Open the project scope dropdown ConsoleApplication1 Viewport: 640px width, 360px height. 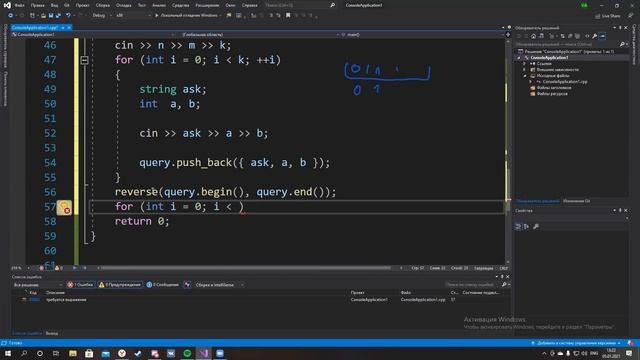point(93,35)
